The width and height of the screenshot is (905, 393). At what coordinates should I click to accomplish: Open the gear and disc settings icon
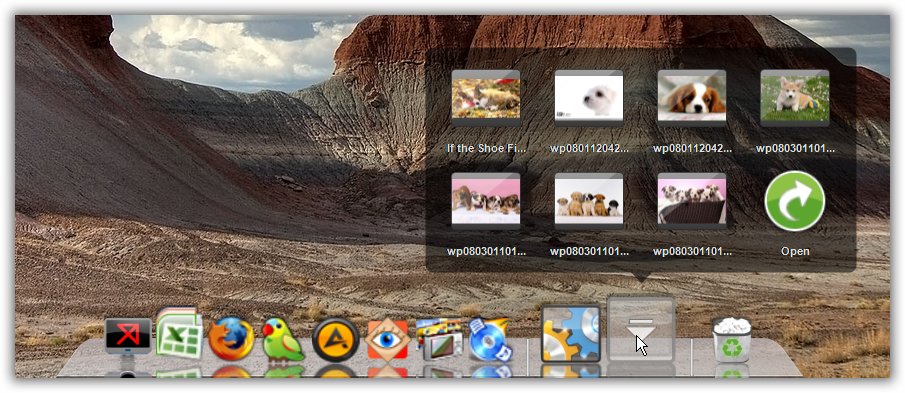(570, 333)
